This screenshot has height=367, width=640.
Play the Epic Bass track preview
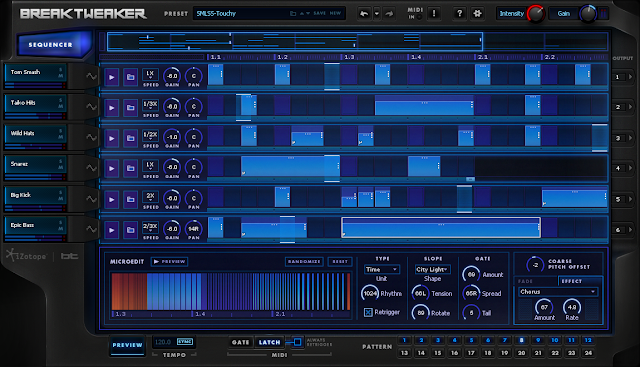click(x=111, y=230)
